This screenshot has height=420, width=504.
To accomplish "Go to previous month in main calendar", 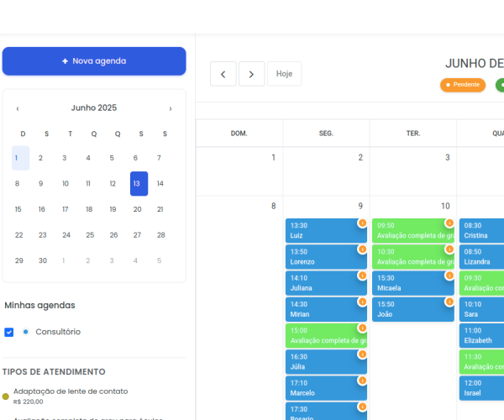I will (223, 74).
